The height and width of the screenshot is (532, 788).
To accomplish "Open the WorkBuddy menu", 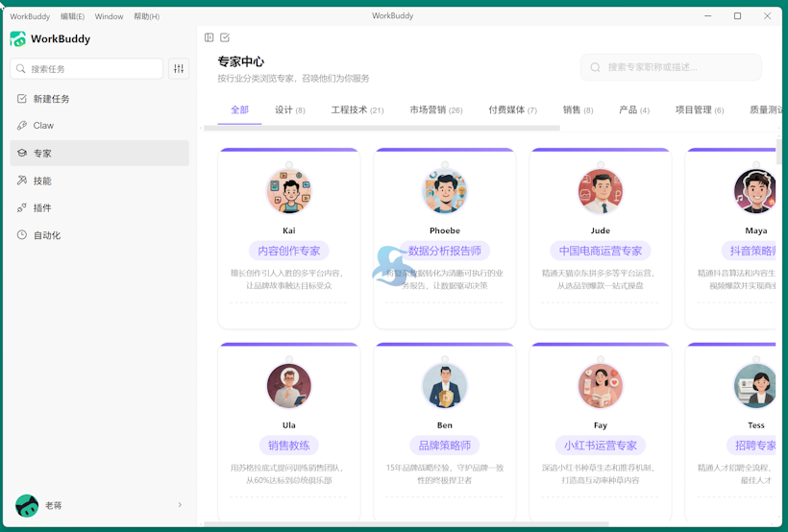I will tap(30, 16).
